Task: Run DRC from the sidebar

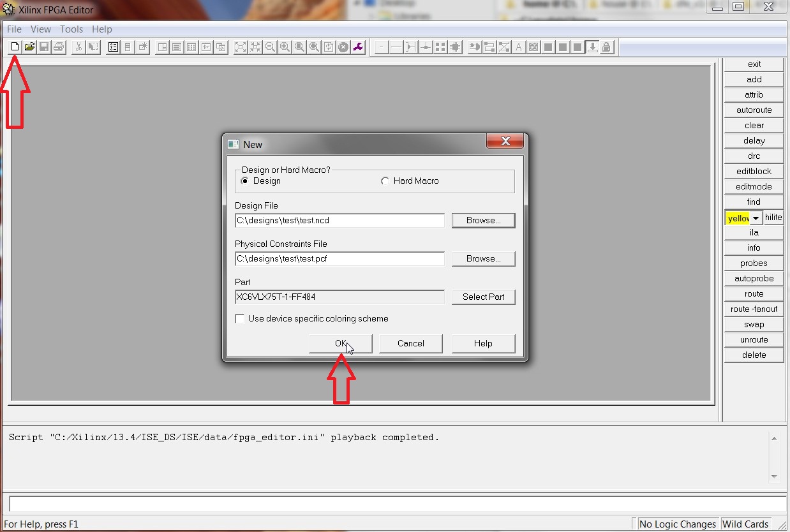Action: 754,156
